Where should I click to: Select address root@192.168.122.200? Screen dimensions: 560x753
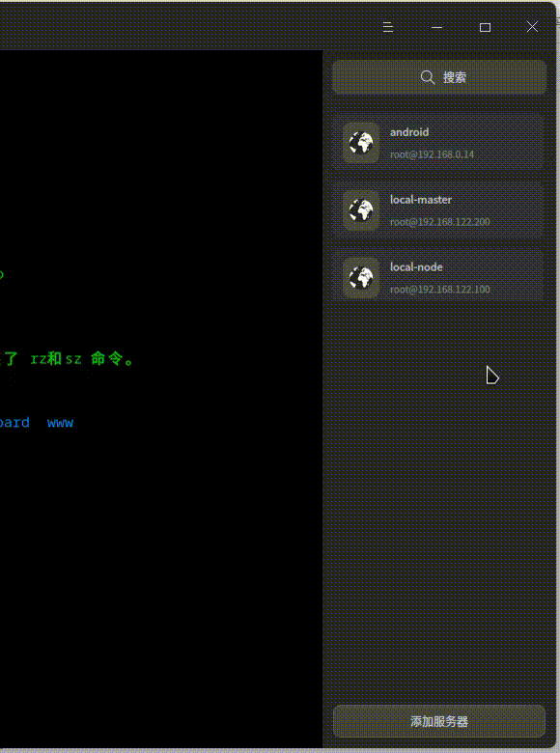coord(440,222)
